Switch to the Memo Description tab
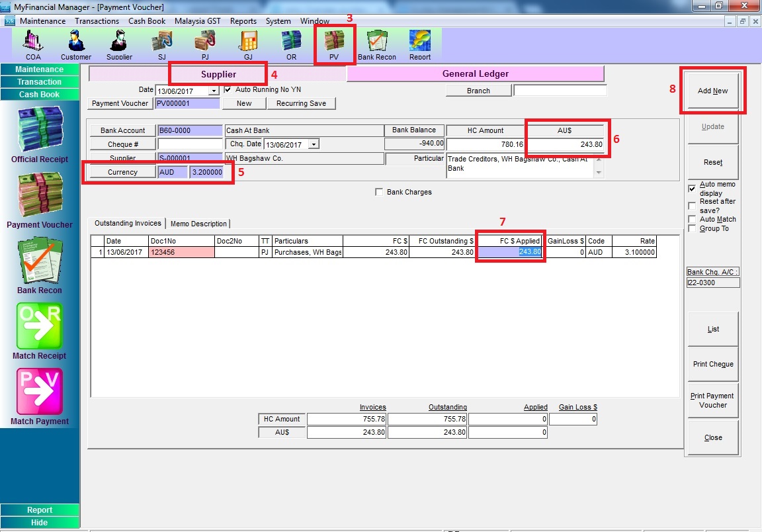Screen dimensions: 762x532 pos(198,224)
